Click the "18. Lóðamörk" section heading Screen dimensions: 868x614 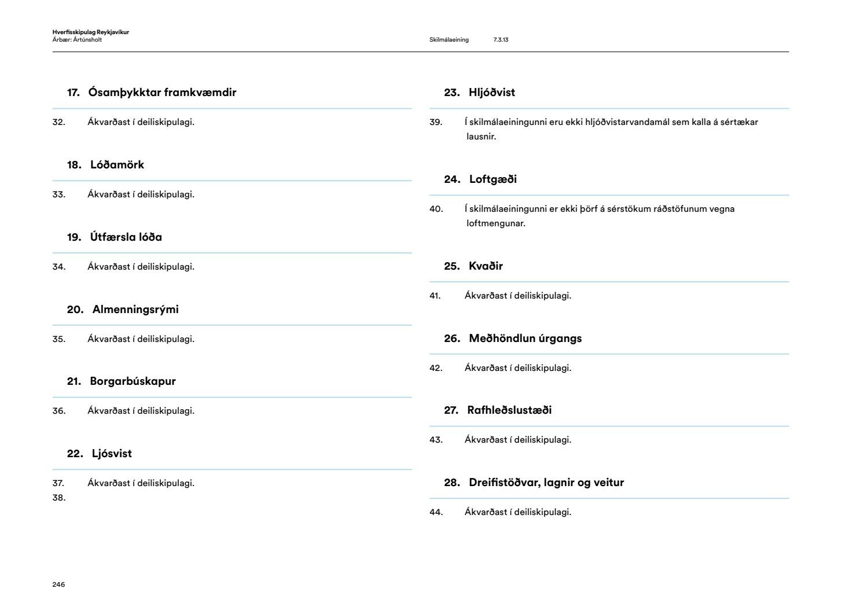[x=105, y=165]
